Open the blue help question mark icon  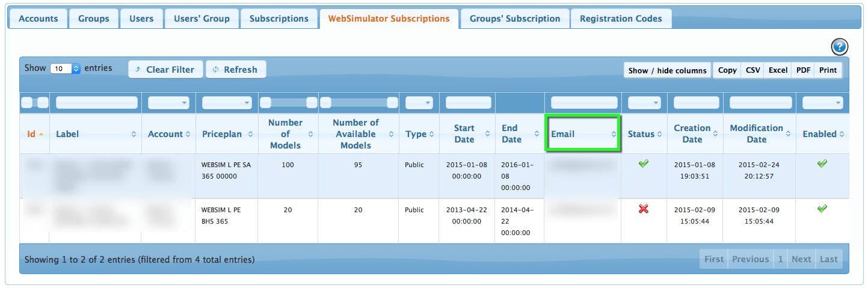point(839,47)
